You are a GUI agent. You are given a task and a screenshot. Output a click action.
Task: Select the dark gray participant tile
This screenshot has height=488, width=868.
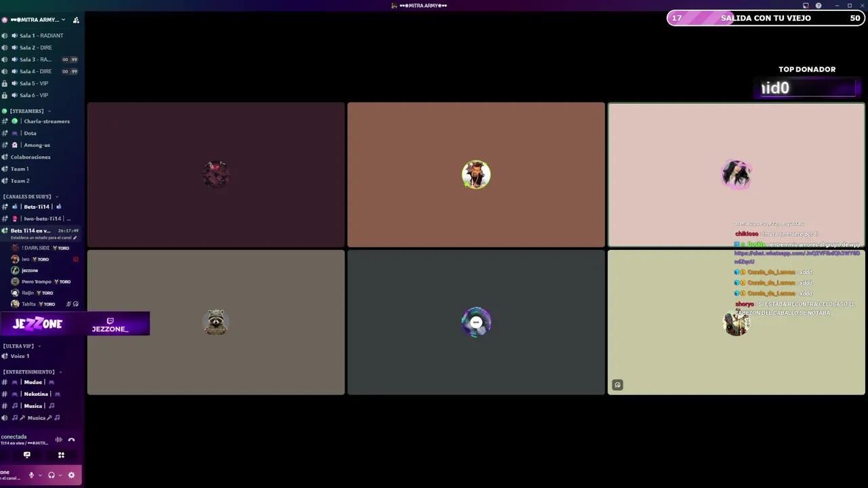click(476, 323)
